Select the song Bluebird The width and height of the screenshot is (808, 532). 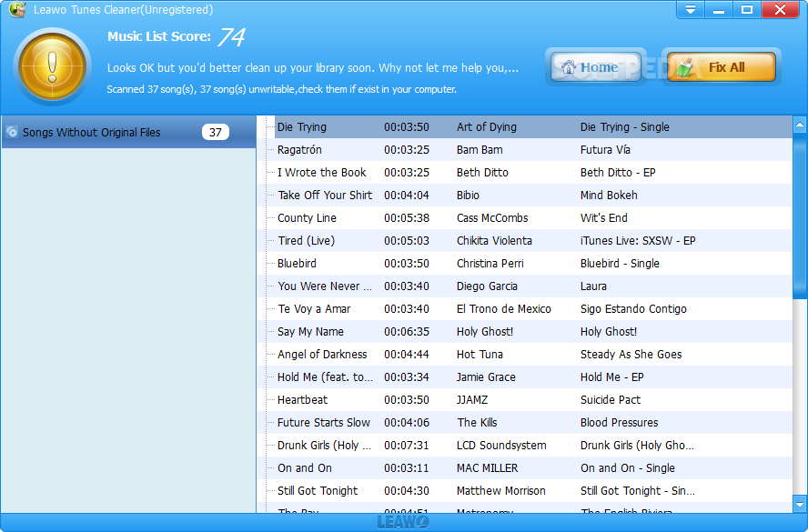(297, 263)
